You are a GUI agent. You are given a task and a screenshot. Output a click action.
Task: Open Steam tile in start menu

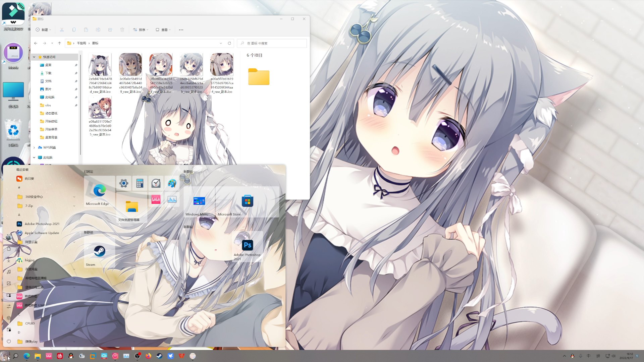(99, 252)
